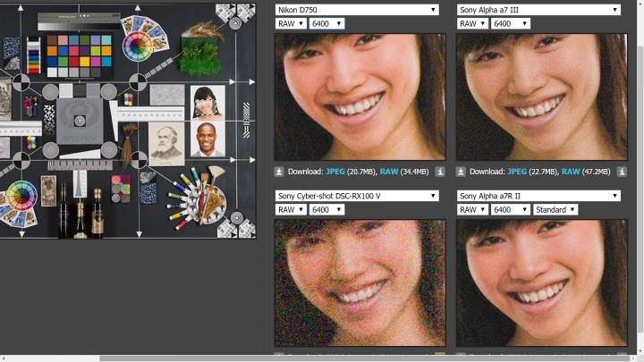Open the info icon for the Sony a7 III sample
Image resolution: width=644 pixels, height=362 pixels.
[622, 172]
